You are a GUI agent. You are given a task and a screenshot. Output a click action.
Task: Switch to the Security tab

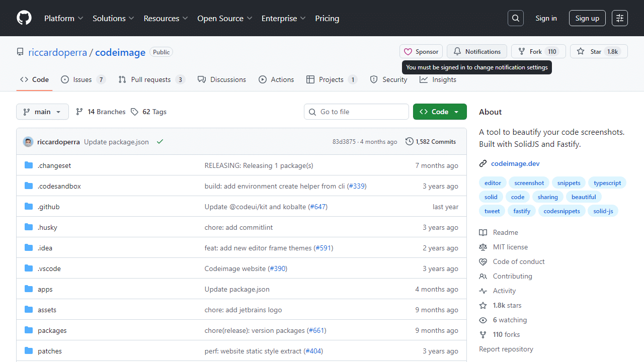click(388, 79)
